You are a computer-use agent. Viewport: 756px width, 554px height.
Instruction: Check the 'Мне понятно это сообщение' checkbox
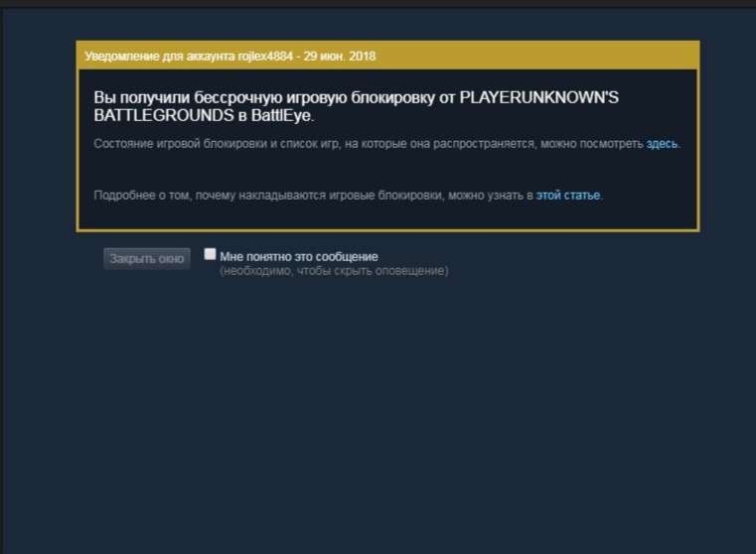coord(210,254)
